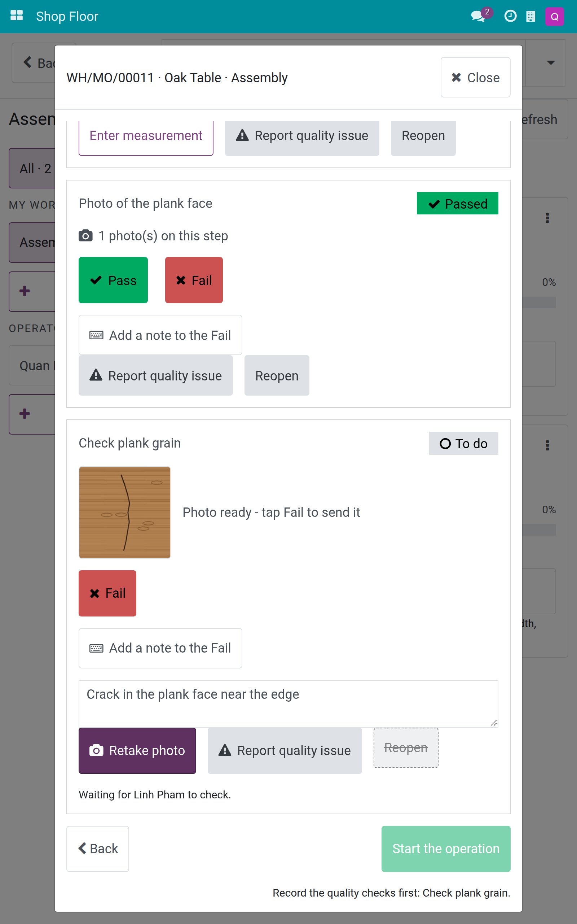This screenshot has width=577, height=924.
Task: Open the purple user avatar menu
Action: pyautogui.click(x=555, y=16)
